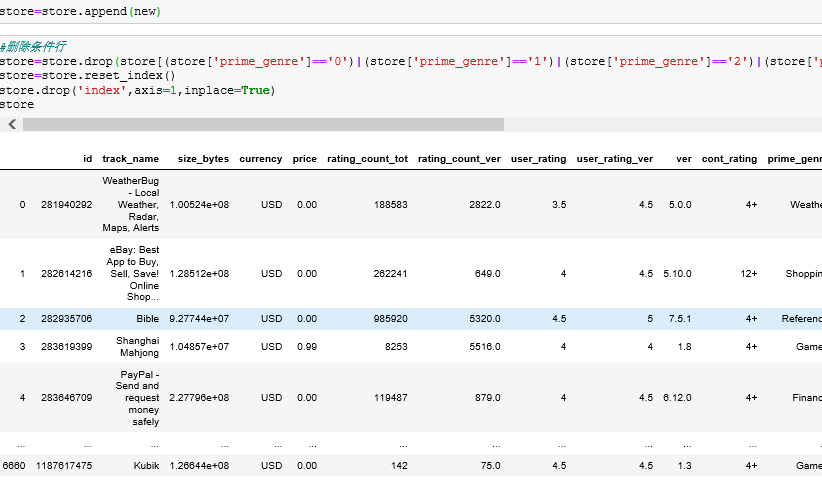The width and height of the screenshot is (822, 482).
Task: Click id 282935706 in the highlighted row
Action: pyautogui.click(x=67, y=319)
